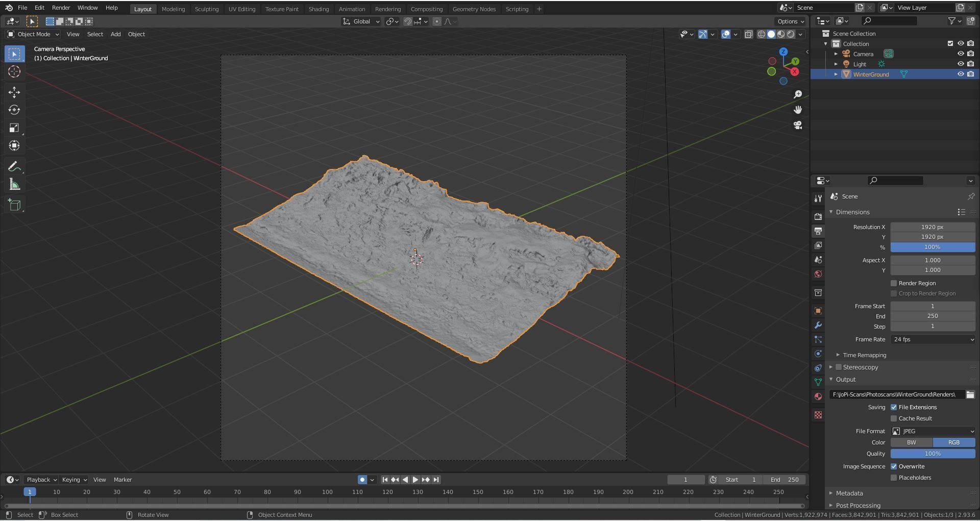Screen dimensions: 980x521
Task: Hide Light in viewport via eye icon
Action: pyautogui.click(x=960, y=64)
